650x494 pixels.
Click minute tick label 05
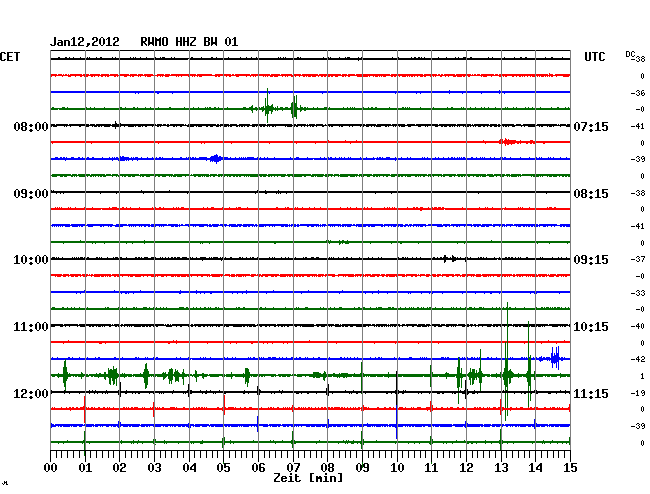(223, 468)
